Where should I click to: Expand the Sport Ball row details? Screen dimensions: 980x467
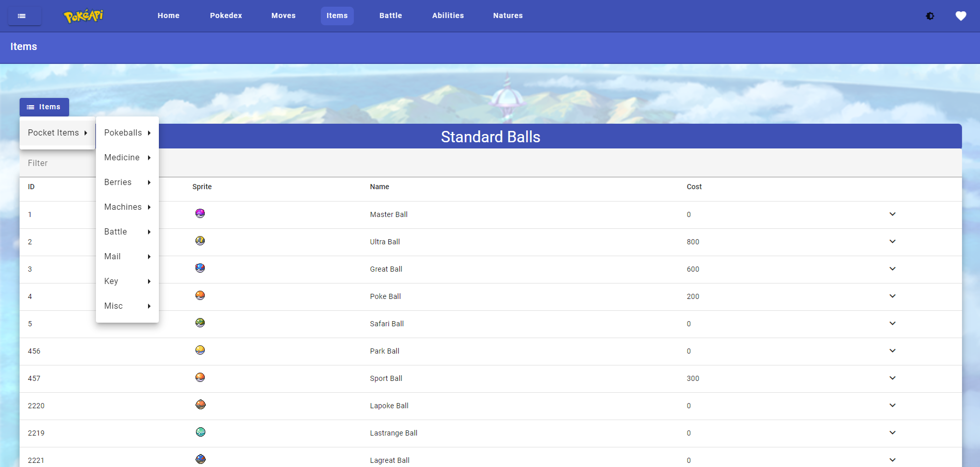click(892, 378)
